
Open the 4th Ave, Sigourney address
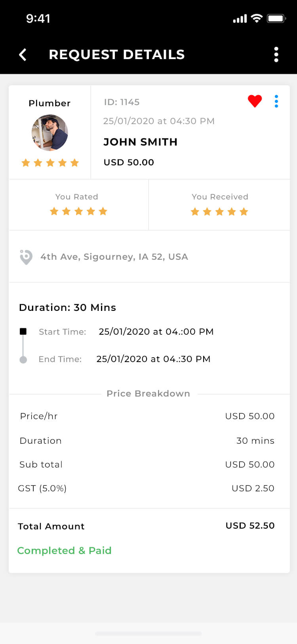(x=114, y=257)
